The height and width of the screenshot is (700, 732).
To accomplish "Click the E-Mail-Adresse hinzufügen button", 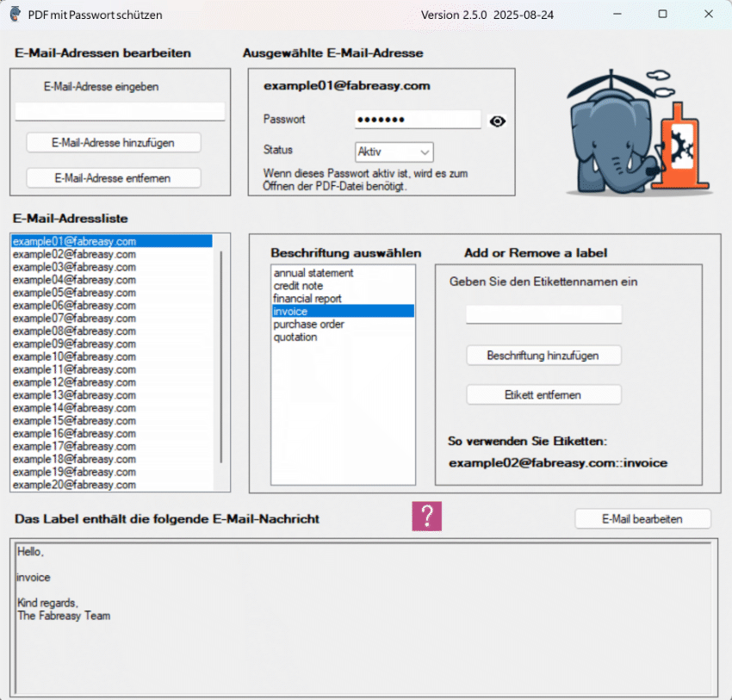I will (113, 142).
